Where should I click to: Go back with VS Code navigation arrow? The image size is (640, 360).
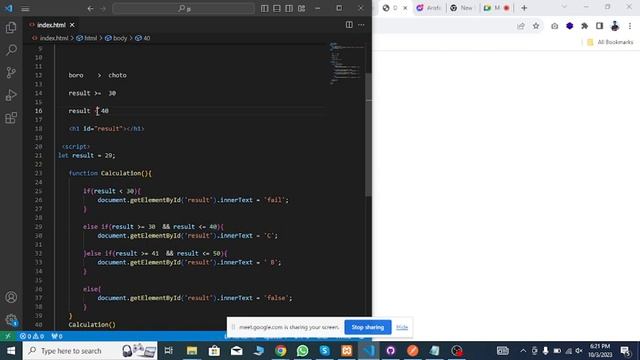point(90,9)
